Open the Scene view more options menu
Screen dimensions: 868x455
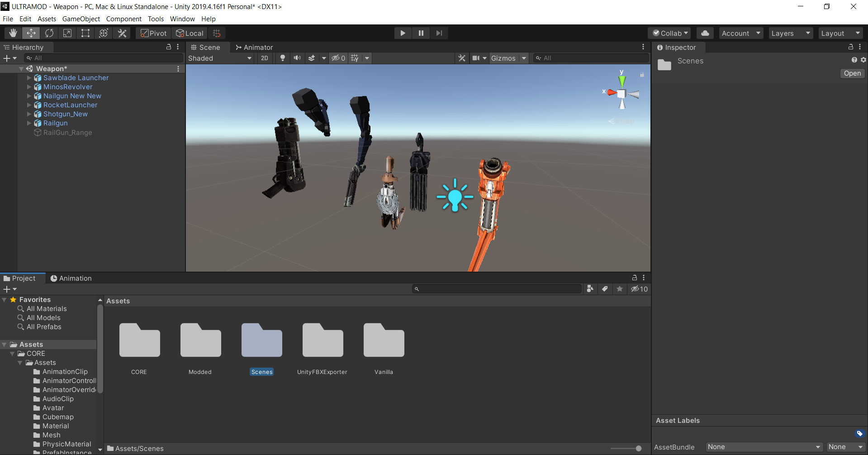point(643,47)
